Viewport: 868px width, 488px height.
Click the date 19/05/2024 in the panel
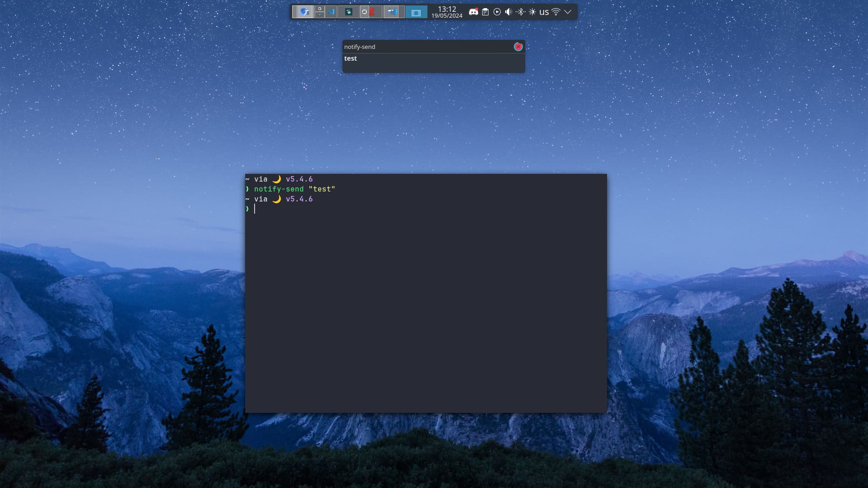click(446, 15)
